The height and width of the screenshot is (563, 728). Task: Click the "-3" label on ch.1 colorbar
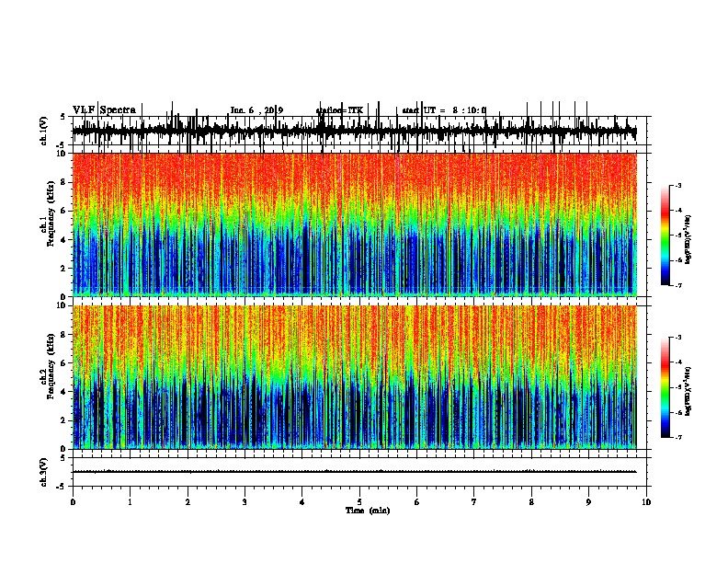(678, 186)
